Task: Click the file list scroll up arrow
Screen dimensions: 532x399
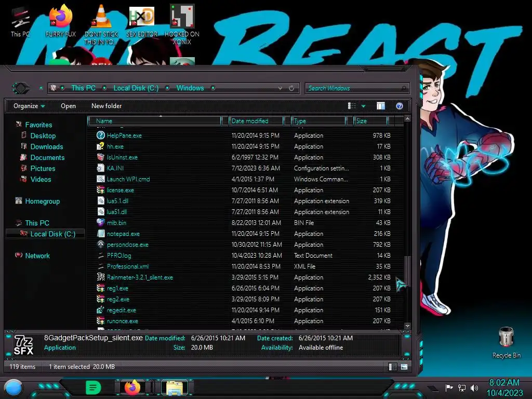Action: [x=407, y=118]
